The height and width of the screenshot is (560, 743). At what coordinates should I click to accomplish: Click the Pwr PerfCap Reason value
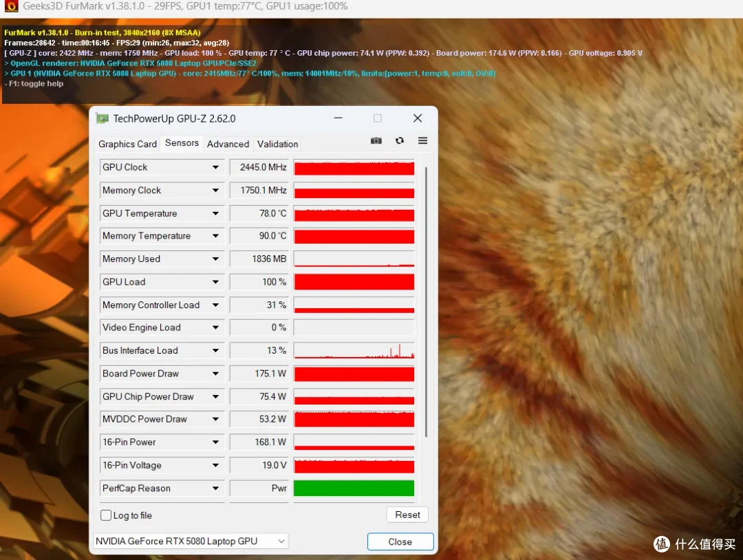259,488
